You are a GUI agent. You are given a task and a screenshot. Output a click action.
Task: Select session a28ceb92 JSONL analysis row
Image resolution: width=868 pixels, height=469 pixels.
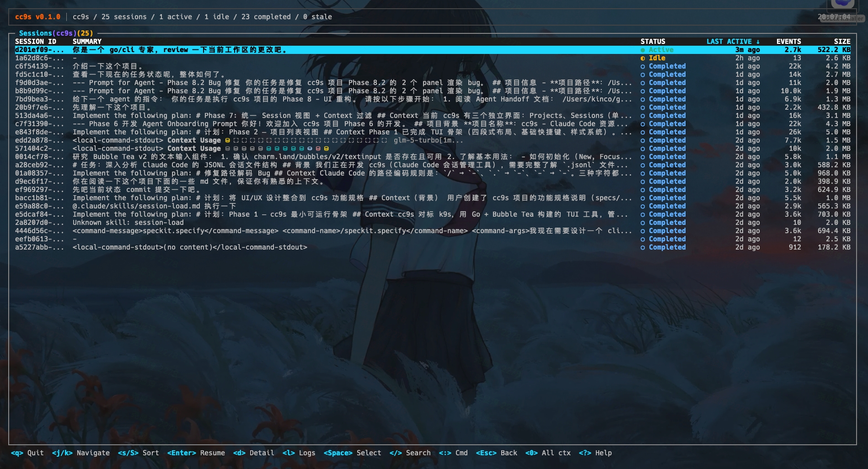click(x=433, y=165)
